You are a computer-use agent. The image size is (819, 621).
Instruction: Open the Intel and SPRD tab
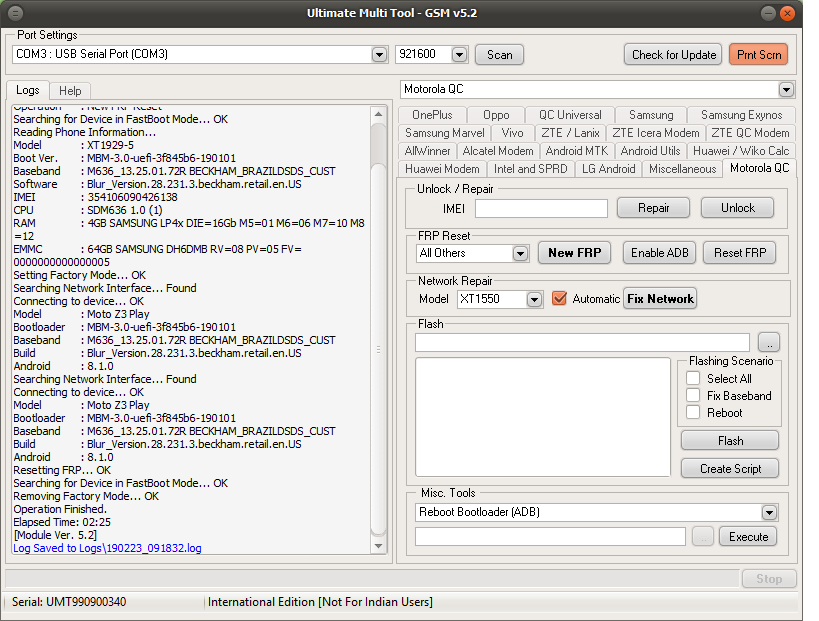[x=530, y=169]
